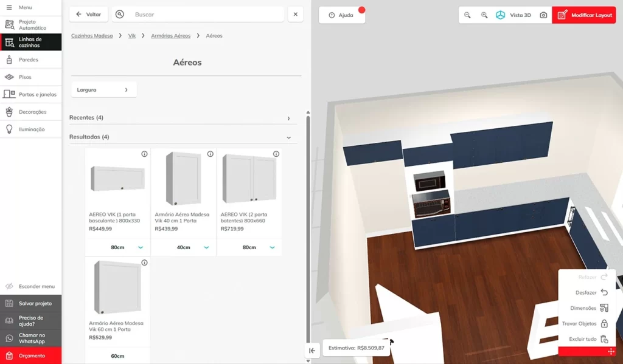Select the microwave oven in the 3D scene

430,182
